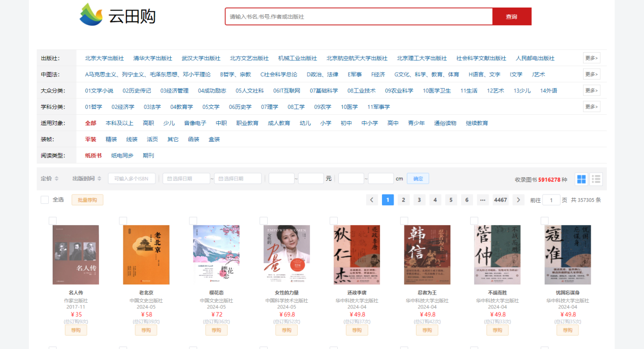This screenshot has width=644, height=349.
Task: Expand 更多 in 大众分类 row
Action: 591,91
